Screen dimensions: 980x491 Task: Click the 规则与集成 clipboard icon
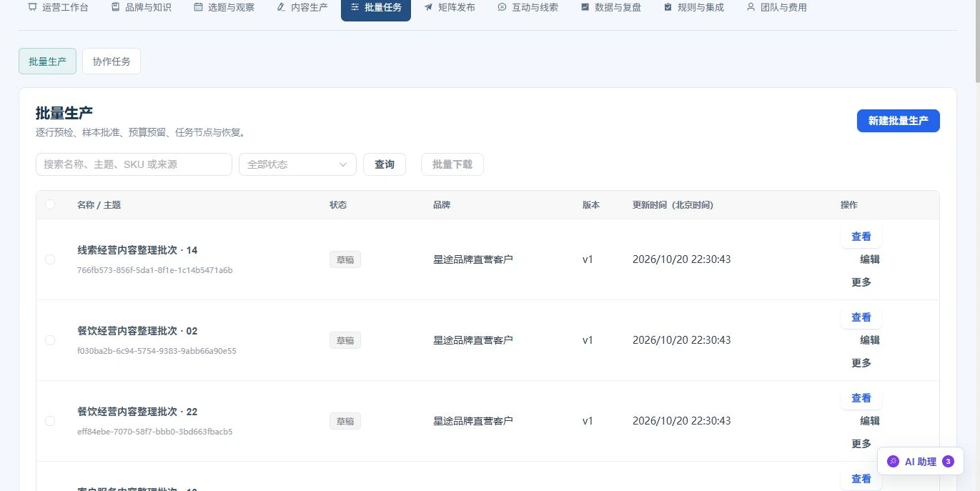[x=668, y=7]
